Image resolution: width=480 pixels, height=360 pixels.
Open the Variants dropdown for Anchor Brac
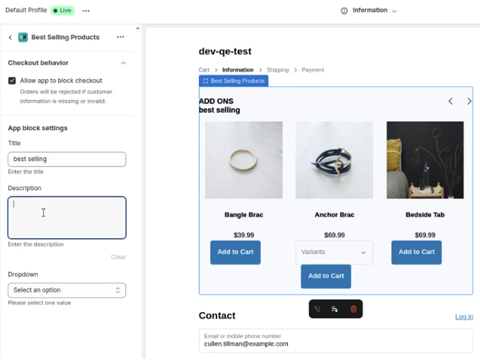334,252
